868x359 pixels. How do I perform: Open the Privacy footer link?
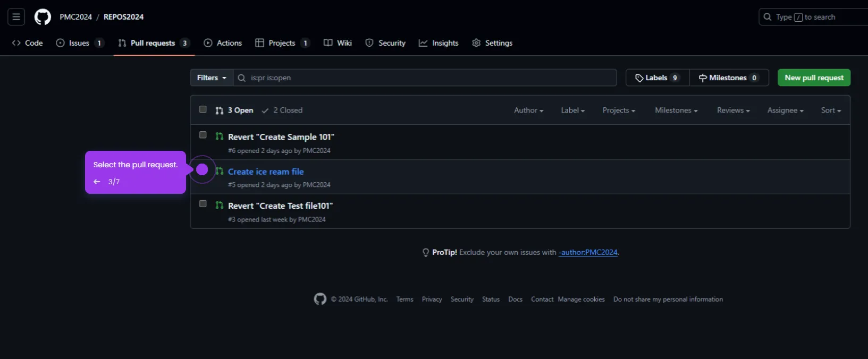[432, 300]
